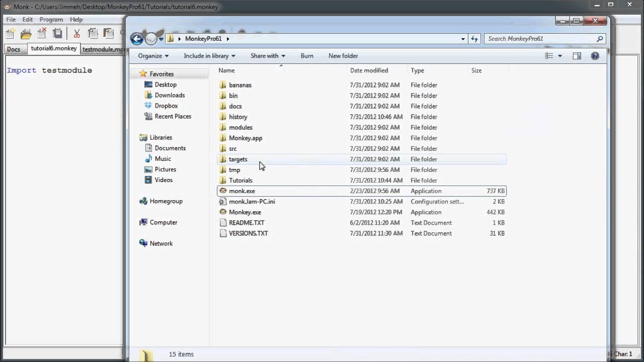Select the bin folder icon

pyautogui.click(x=223, y=96)
